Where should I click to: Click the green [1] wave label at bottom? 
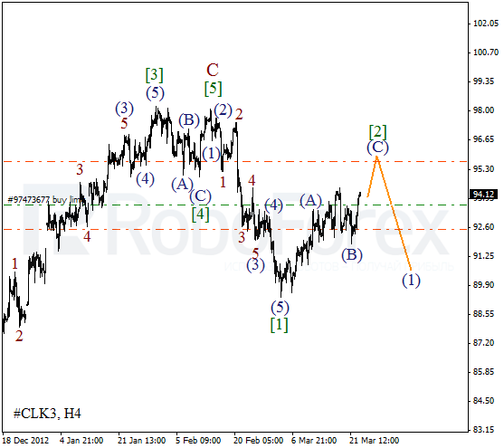coord(279,325)
